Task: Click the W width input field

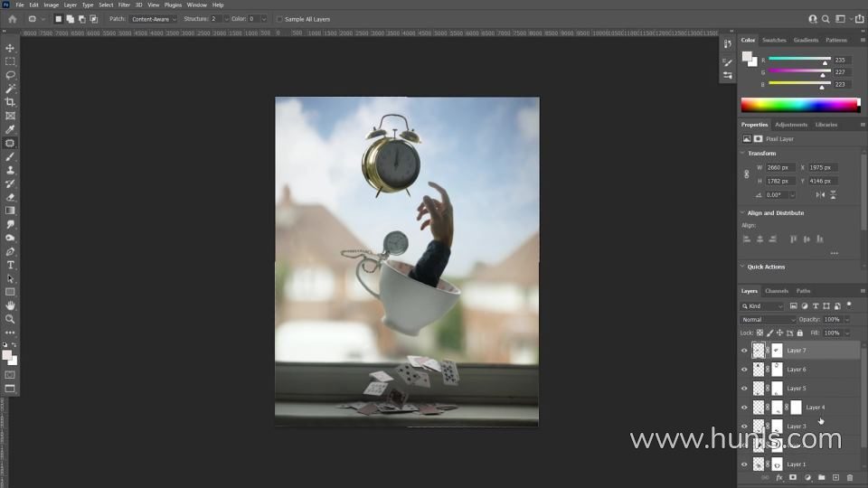Action: coord(781,167)
